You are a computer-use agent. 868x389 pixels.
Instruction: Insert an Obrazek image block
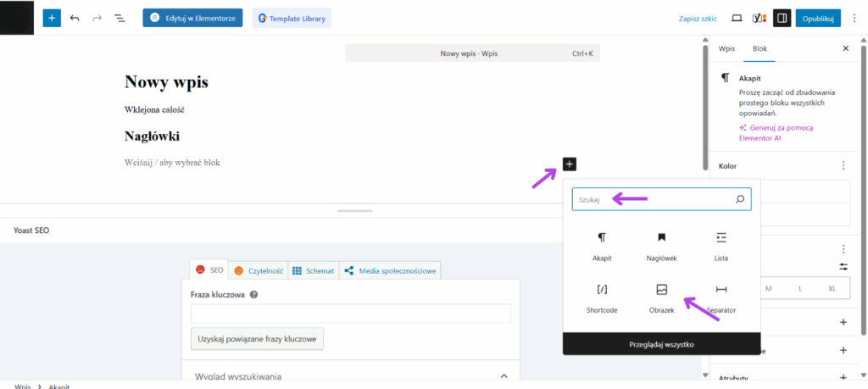click(x=662, y=296)
